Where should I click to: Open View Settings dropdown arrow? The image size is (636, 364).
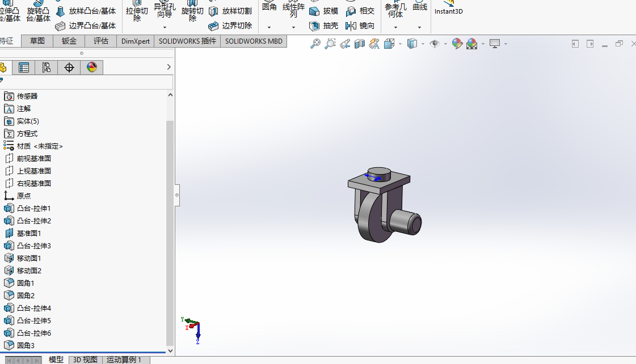506,44
